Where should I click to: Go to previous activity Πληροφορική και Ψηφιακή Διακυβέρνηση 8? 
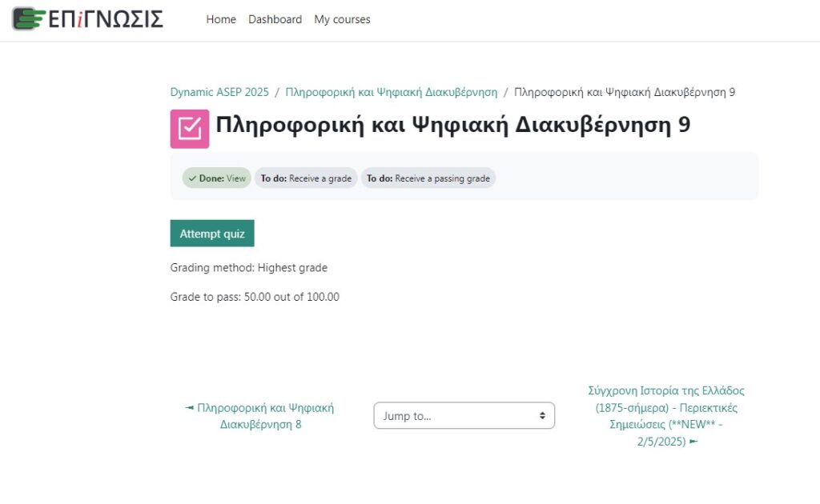pyautogui.click(x=260, y=416)
